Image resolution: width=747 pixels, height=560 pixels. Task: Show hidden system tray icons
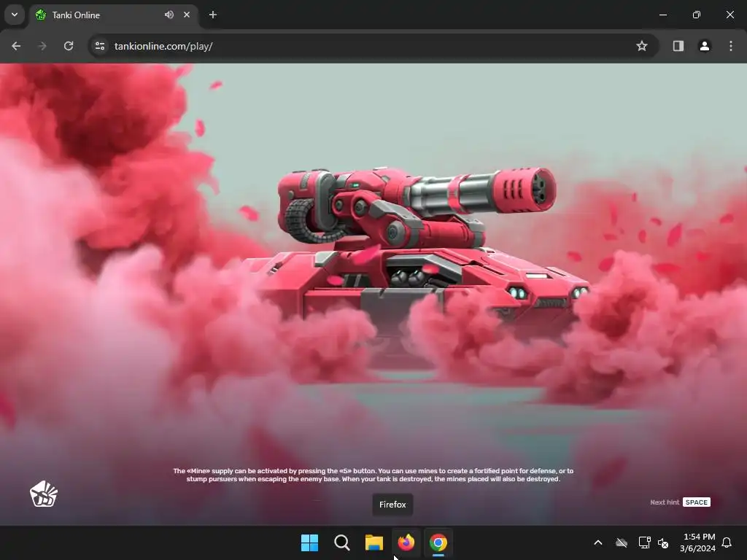[598, 542]
